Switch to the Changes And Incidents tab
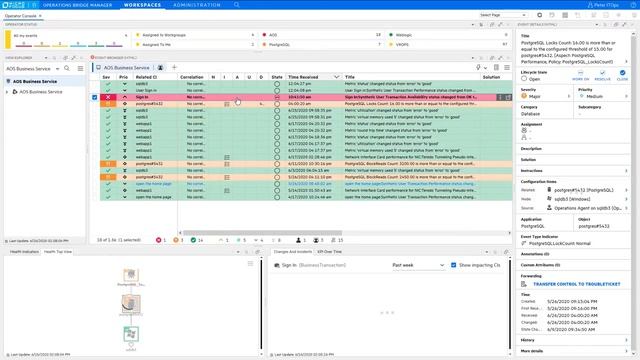This screenshot has height=360, width=640. tap(293, 252)
